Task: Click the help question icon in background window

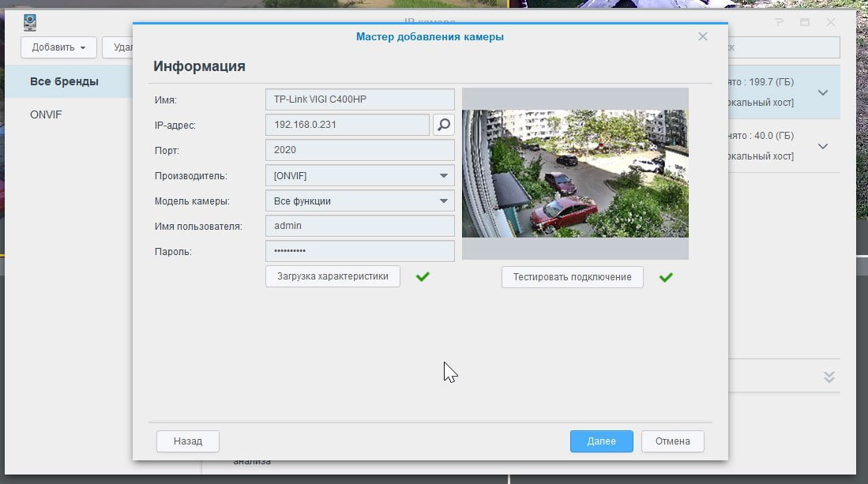Action: click(x=780, y=22)
